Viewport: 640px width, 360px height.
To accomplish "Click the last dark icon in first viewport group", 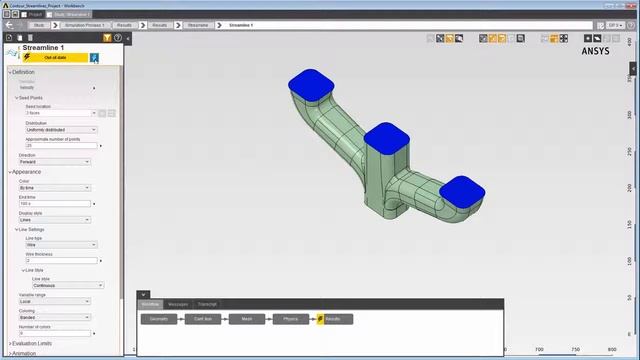I will click(459, 38).
